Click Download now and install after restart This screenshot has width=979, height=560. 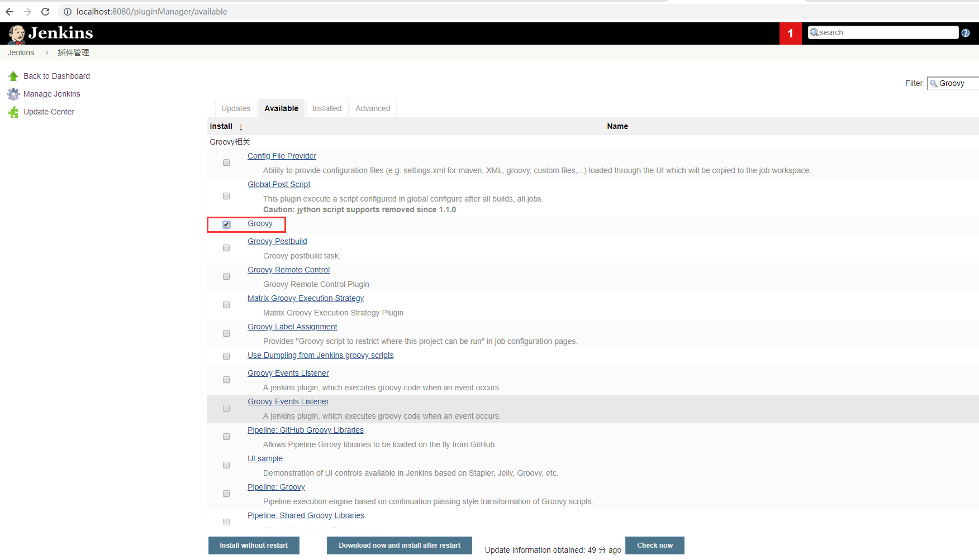coord(400,545)
